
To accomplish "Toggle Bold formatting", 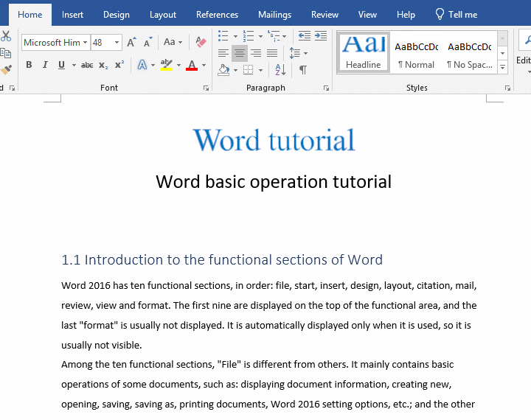I will click(29, 66).
